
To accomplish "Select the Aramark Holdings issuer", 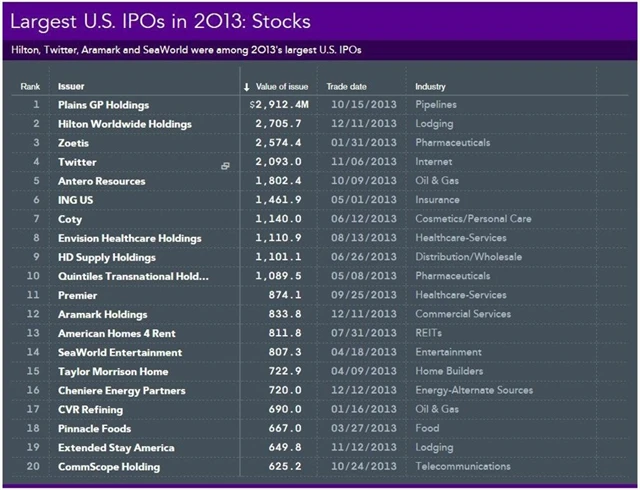I will tap(102, 314).
